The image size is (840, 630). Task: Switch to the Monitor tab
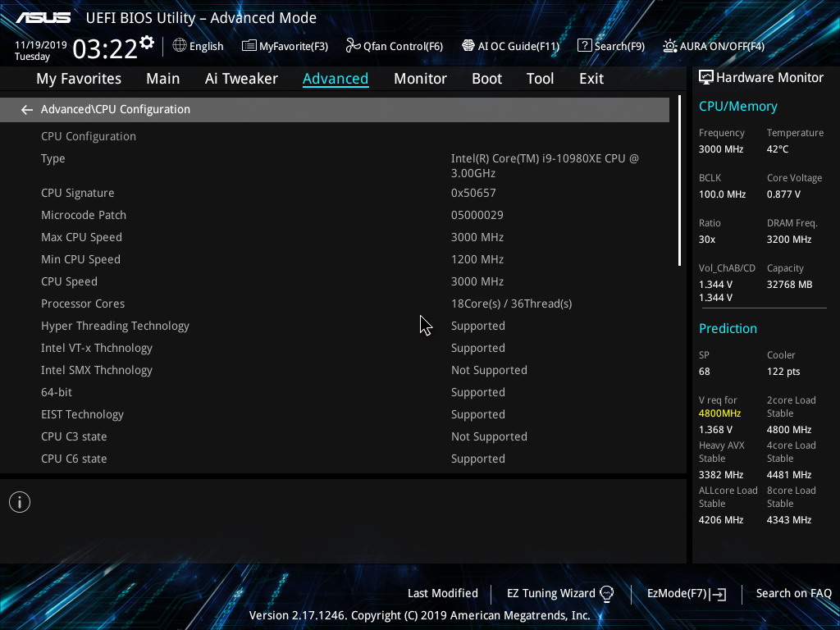pos(420,79)
